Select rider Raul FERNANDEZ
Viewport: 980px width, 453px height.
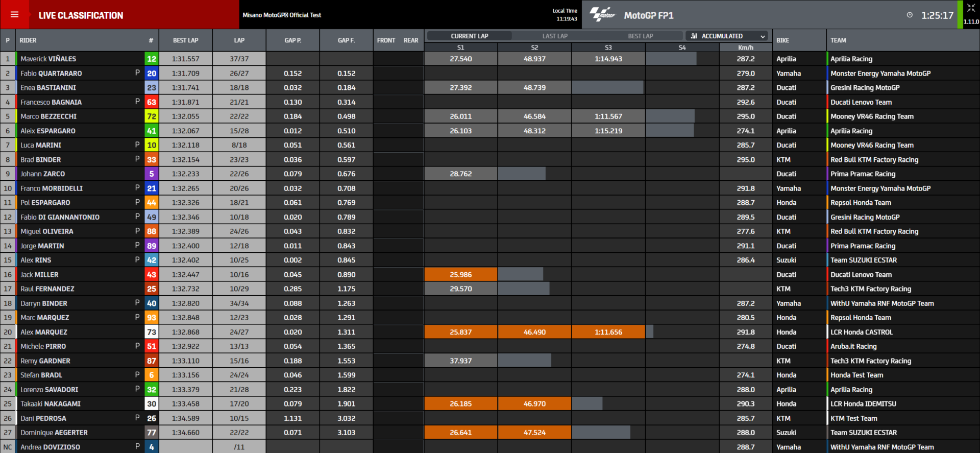tap(47, 289)
